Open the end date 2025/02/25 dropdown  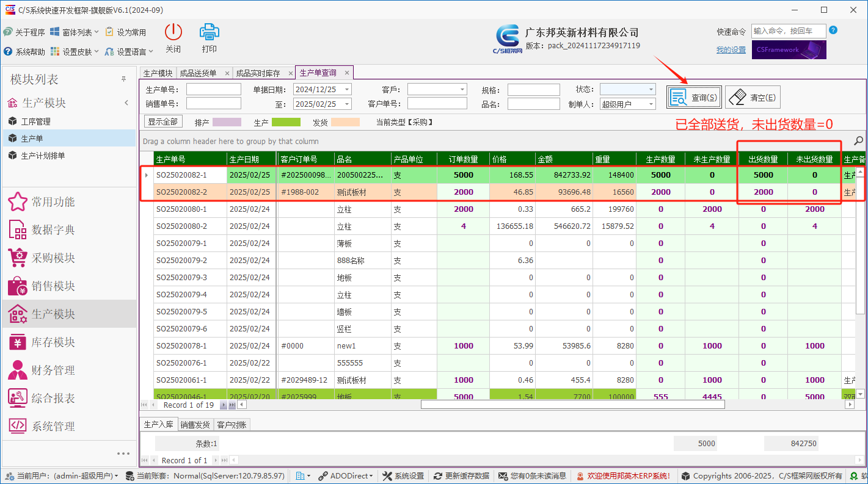[347, 104]
